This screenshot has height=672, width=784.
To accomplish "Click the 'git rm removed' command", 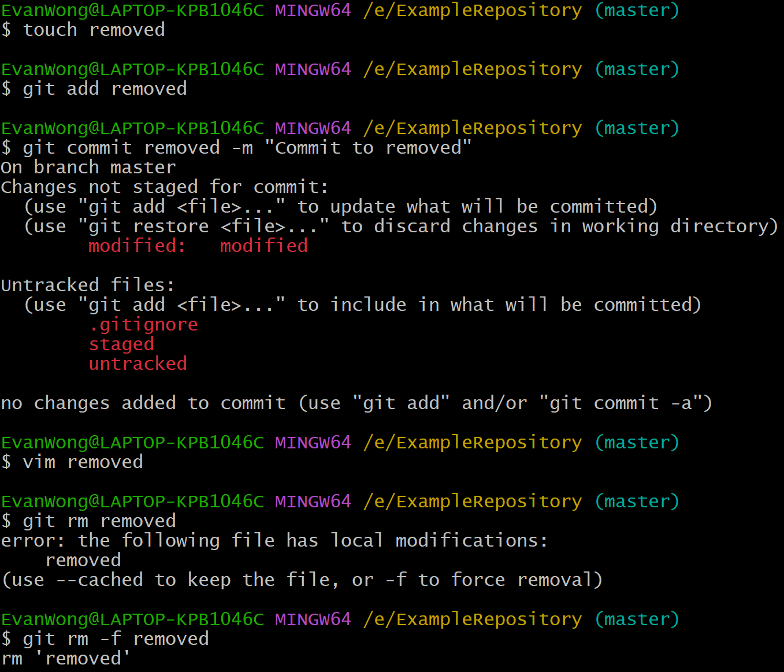I will point(99,521).
